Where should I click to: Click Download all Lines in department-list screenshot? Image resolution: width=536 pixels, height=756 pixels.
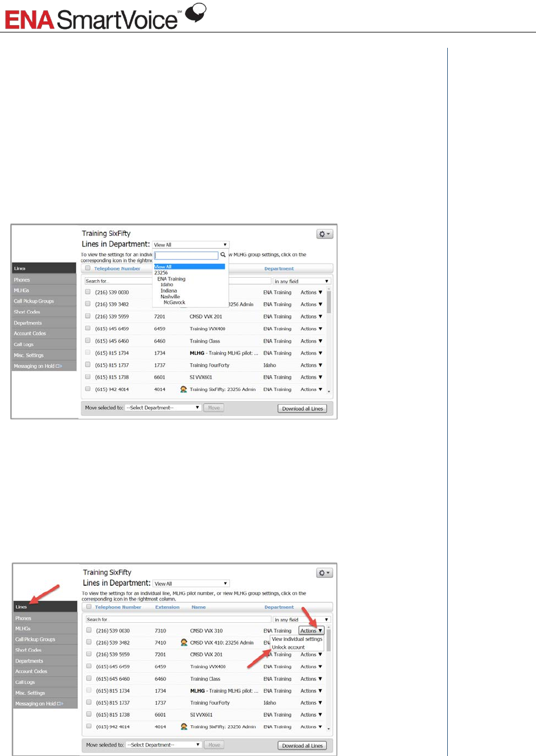click(302, 408)
